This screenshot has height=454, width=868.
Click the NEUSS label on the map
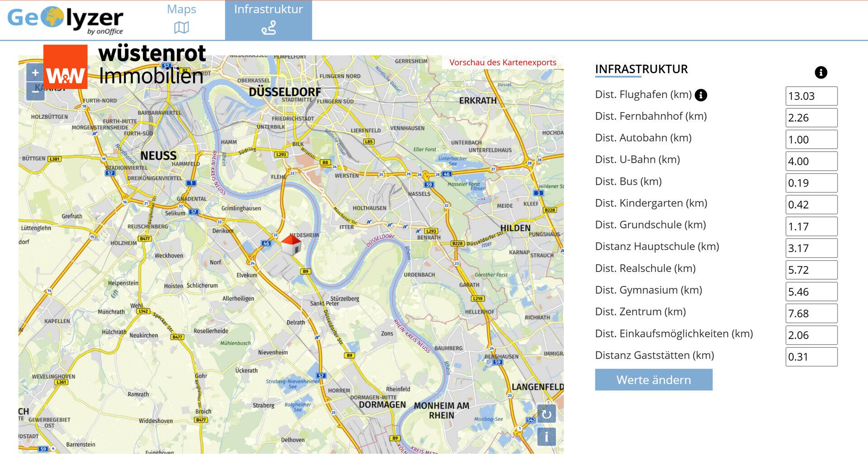[158, 155]
